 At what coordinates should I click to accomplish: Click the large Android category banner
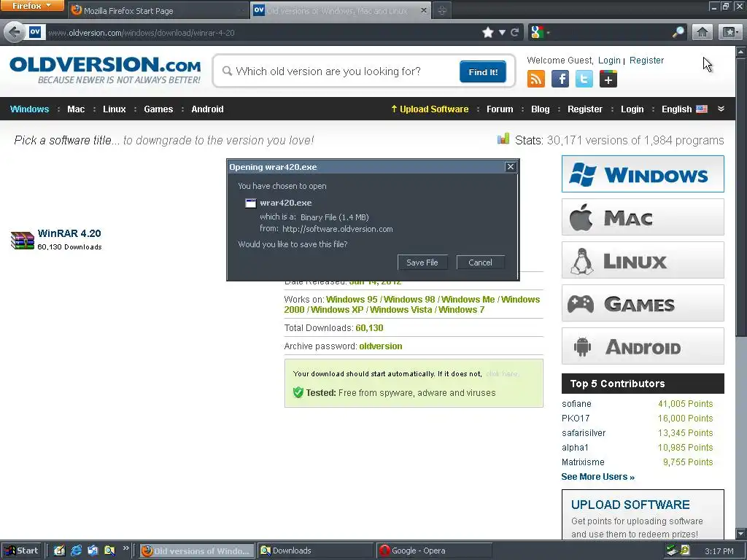(643, 346)
